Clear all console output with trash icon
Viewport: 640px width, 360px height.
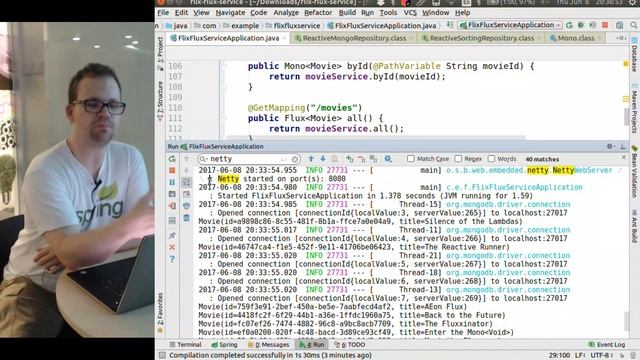tap(187, 218)
